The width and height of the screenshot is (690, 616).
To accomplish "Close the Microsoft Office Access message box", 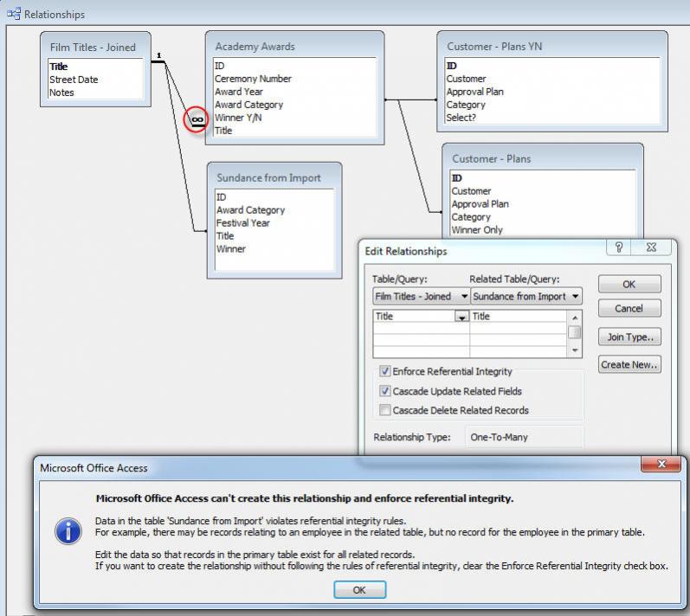I will 661,464.
